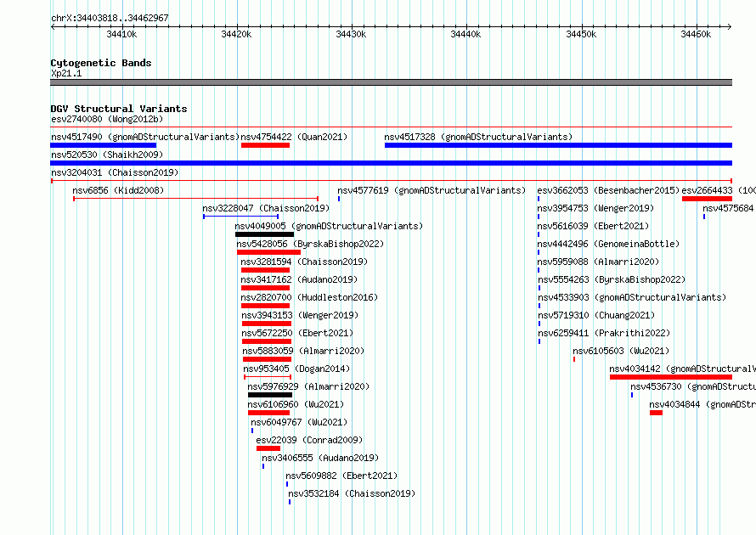756x535 pixels.
Task: Open nsv5976929 (Almarri2020) variant
Action: pos(308,386)
